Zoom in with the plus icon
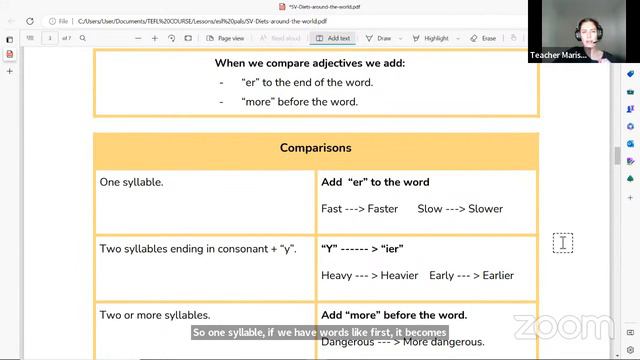Image resolution: width=640 pixels, height=360 pixels. [155, 38]
